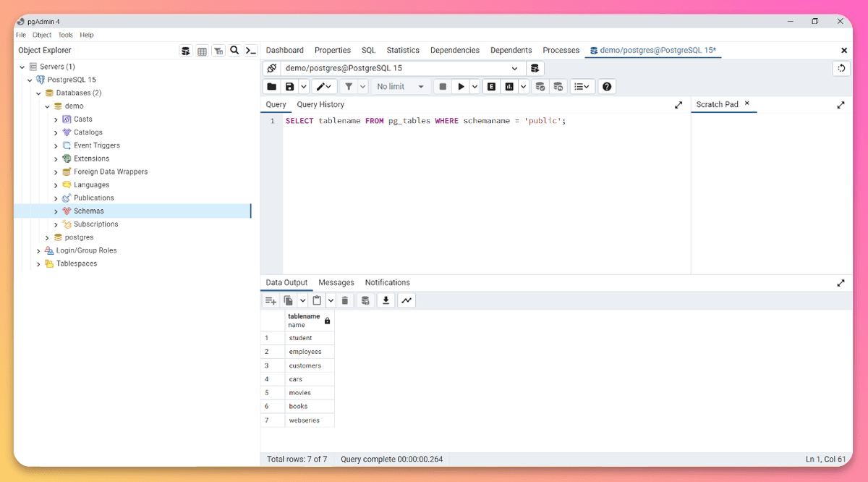
Task: Open a SQL file with the folder icon
Action: tap(271, 87)
